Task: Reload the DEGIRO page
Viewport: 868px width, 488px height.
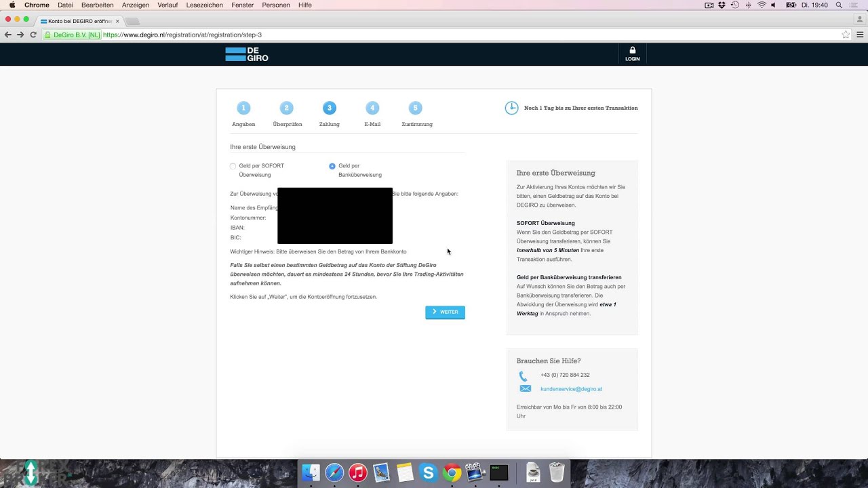Action: [x=33, y=35]
